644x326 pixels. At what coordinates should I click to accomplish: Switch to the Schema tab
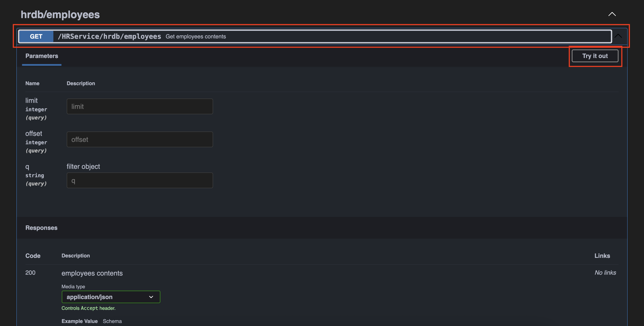point(112,321)
